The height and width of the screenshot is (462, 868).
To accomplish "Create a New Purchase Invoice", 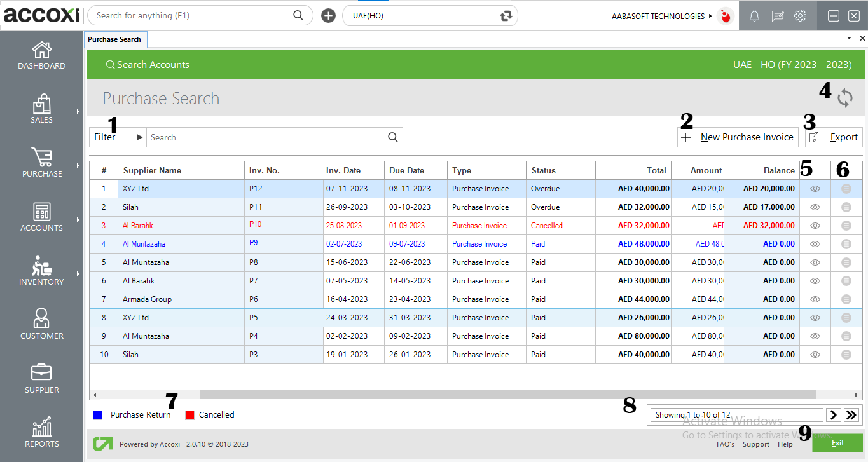I will click(x=738, y=137).
